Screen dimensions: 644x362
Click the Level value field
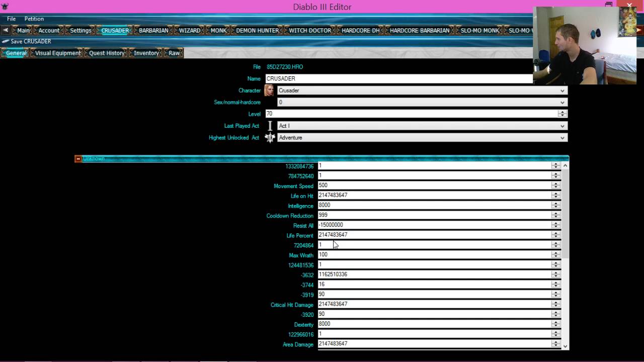(x=411, y=114)
